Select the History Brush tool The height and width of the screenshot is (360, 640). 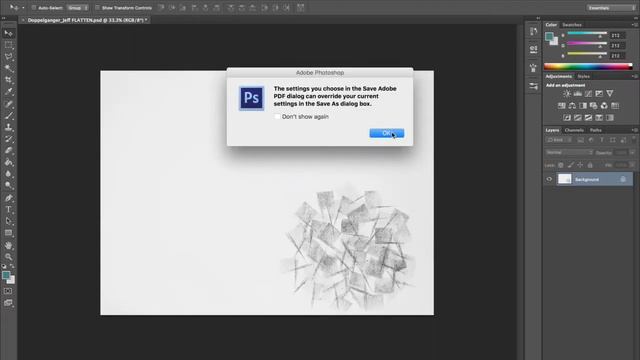coord(9,139)
